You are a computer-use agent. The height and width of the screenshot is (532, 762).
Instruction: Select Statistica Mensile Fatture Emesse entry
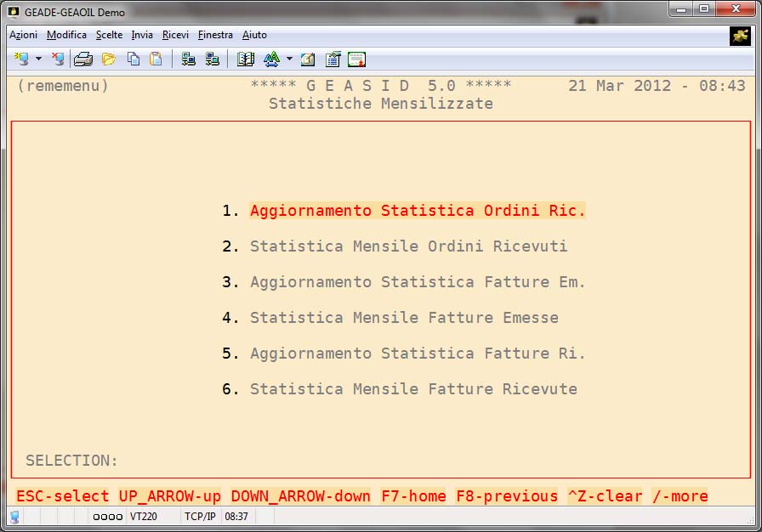coord(404,318)
